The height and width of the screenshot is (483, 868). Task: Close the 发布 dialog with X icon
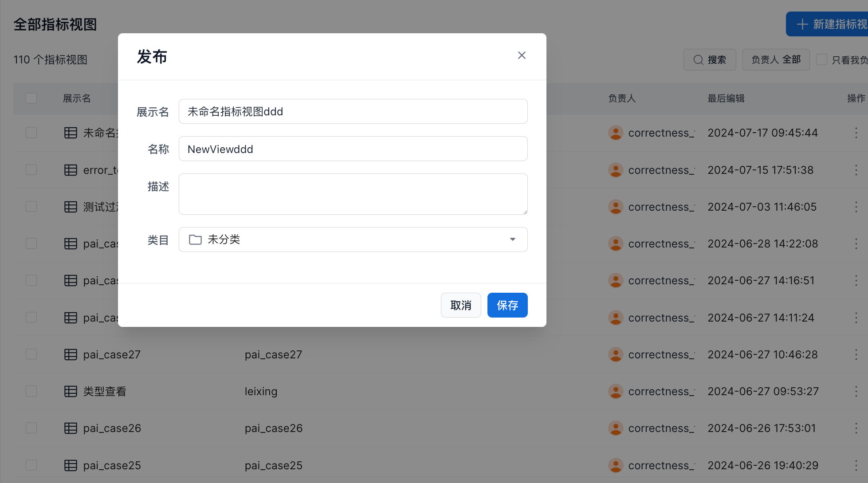[522, 55]
